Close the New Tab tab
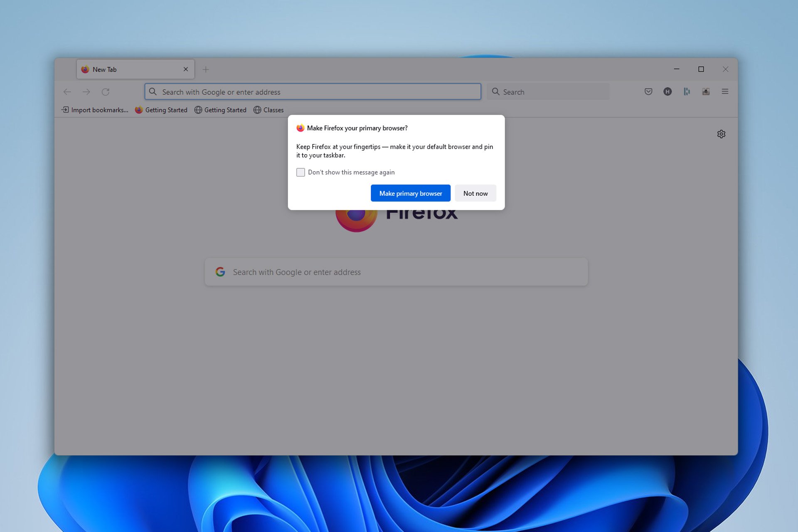The image size is (798, 532). click(x=186, y=69)
